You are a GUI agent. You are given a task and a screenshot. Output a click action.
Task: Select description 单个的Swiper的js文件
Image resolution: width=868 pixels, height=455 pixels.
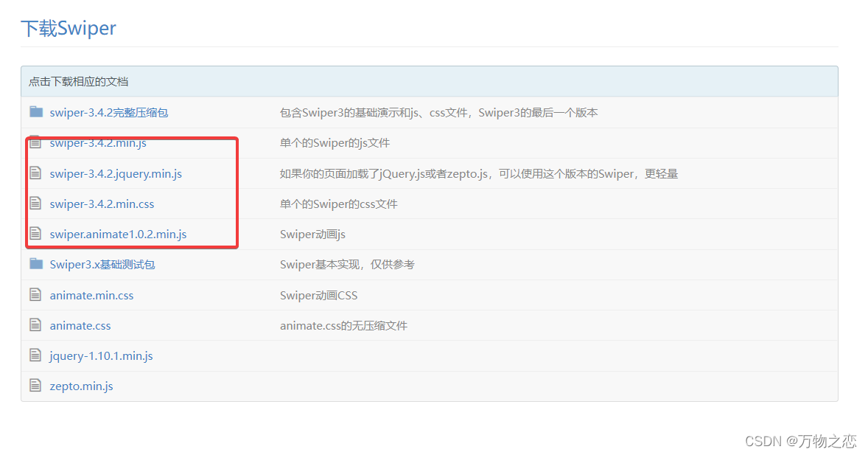[335, 143]
